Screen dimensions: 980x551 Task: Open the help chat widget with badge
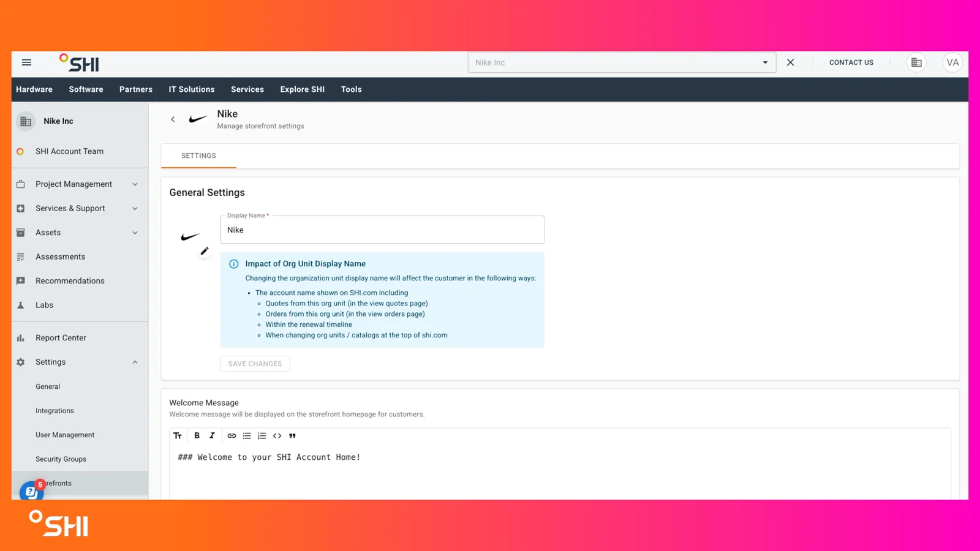[31, 490]
